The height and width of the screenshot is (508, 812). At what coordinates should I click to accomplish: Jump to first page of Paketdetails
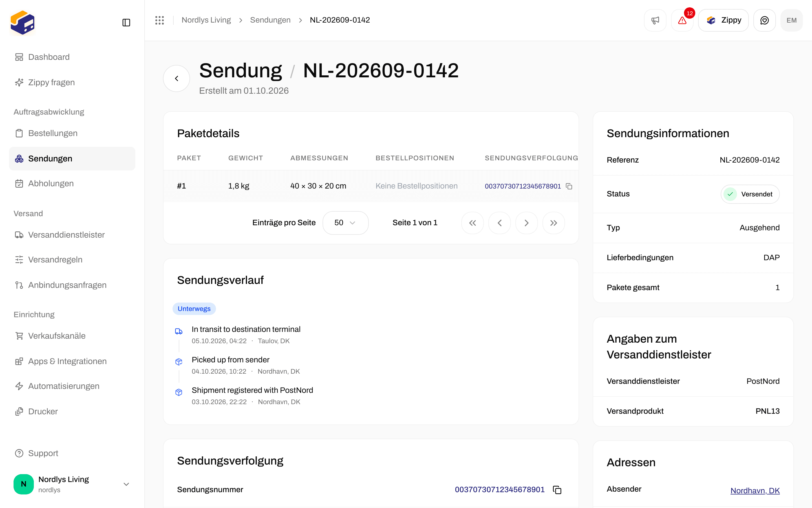pyautogui.click(x=473, y=223)
